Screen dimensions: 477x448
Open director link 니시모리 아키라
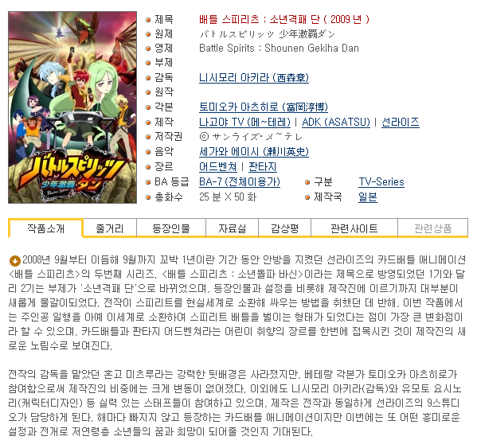pos(254,78)
